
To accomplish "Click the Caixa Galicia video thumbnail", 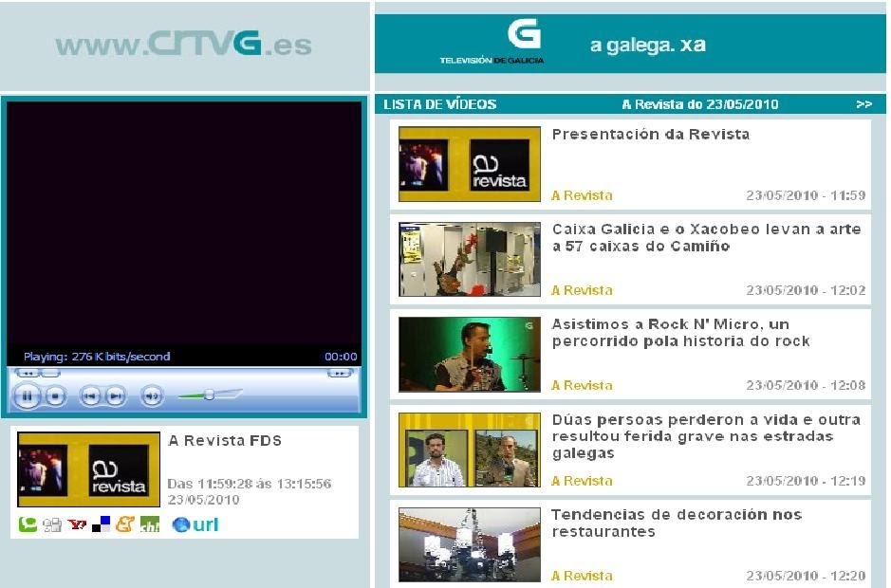I will (x=470, y=259).
